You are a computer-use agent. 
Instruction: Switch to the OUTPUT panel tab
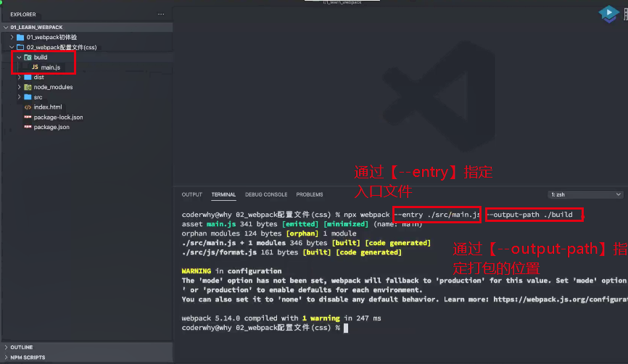192,194
